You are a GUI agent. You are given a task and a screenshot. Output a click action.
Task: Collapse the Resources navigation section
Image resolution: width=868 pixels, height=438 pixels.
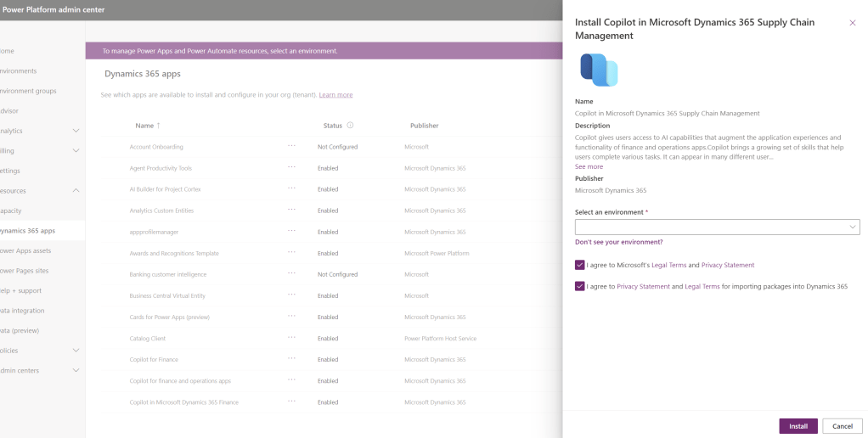click(x=76, y=191)
